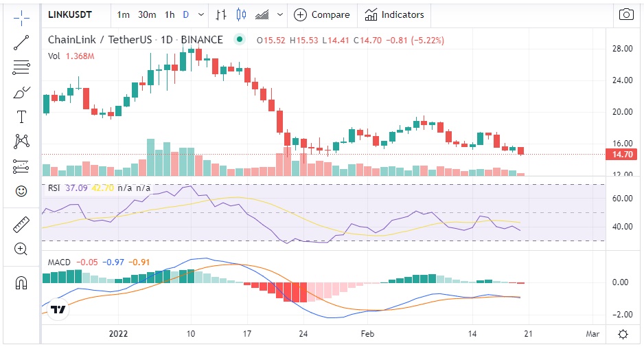Switch to the 30m interval
Screen dimensions: 644x347
pos(147,15)
